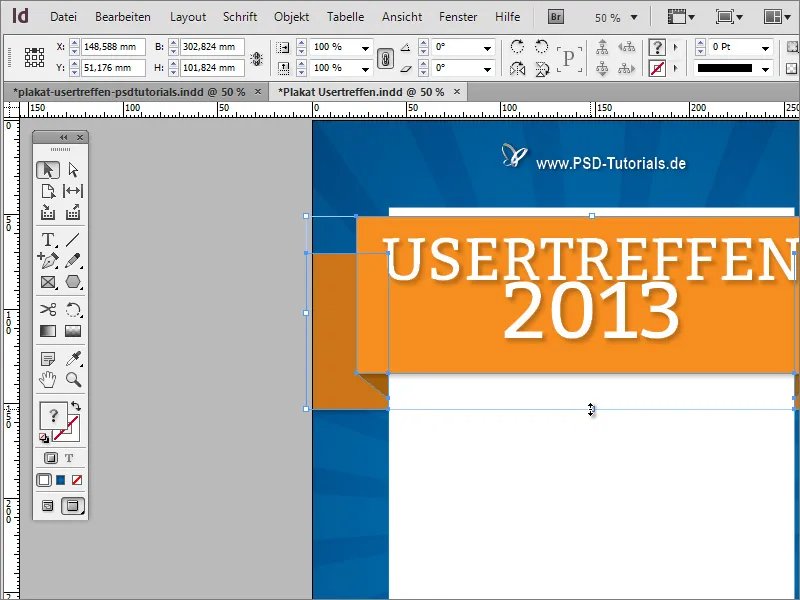Image resolution: width=800 pixels, height=600 pixels.
Task: Toggle formatting affects container
Action: pos(51,458)
